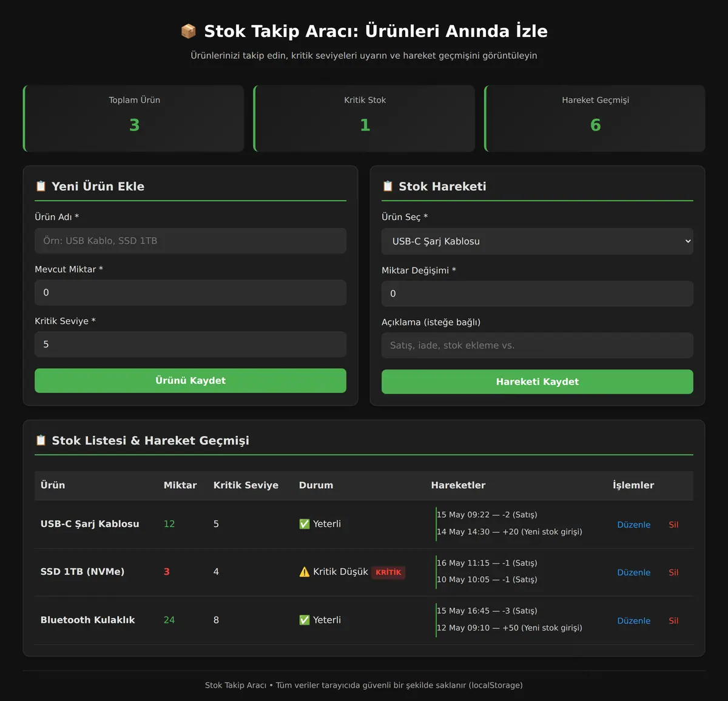The width and height of the screenshot is (728, 701).
Task: Click the quantity 24 for Bluetooth Kulaklık
Action: [x=169, y=620]
